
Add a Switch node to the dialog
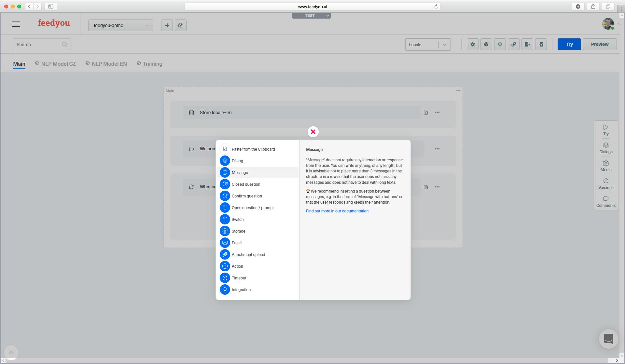coord(237,219)
